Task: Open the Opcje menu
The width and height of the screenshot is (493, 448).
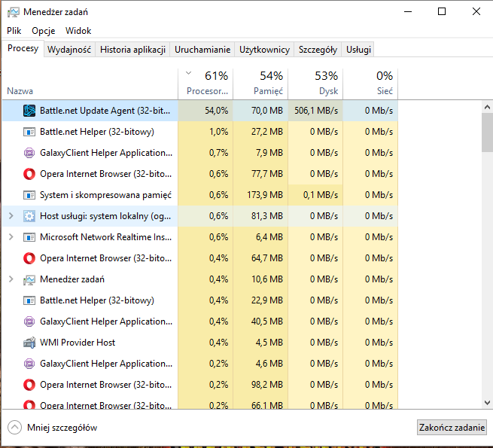Action: 44,31
